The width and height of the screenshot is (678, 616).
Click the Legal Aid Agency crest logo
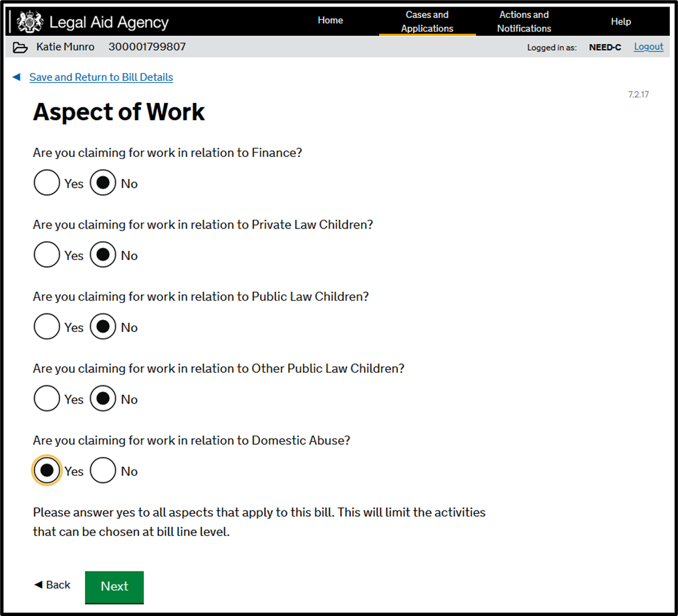click(29, 22)
